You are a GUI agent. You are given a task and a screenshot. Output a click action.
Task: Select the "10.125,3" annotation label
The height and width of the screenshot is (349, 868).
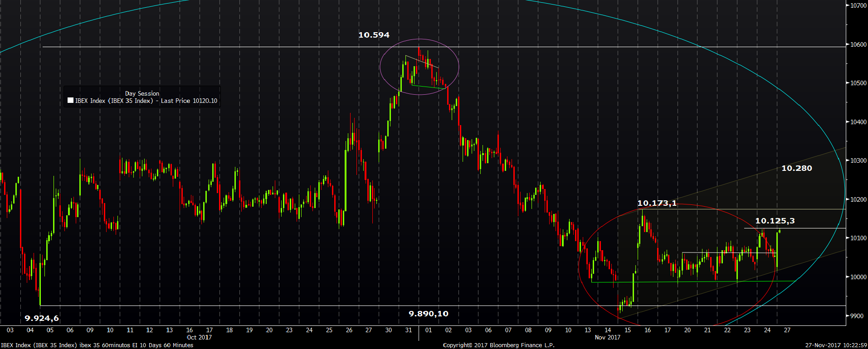coord(775,221)
